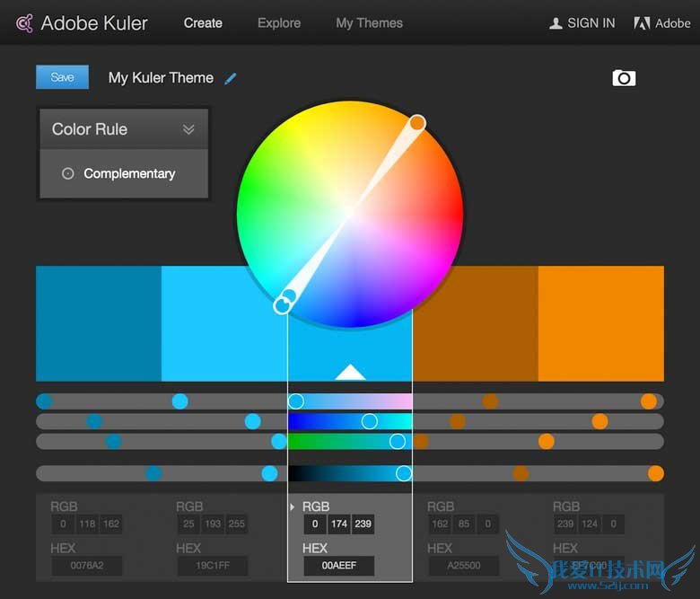Click the RGB field showing 193
This screenshot has width=700, height=599.
213,524
